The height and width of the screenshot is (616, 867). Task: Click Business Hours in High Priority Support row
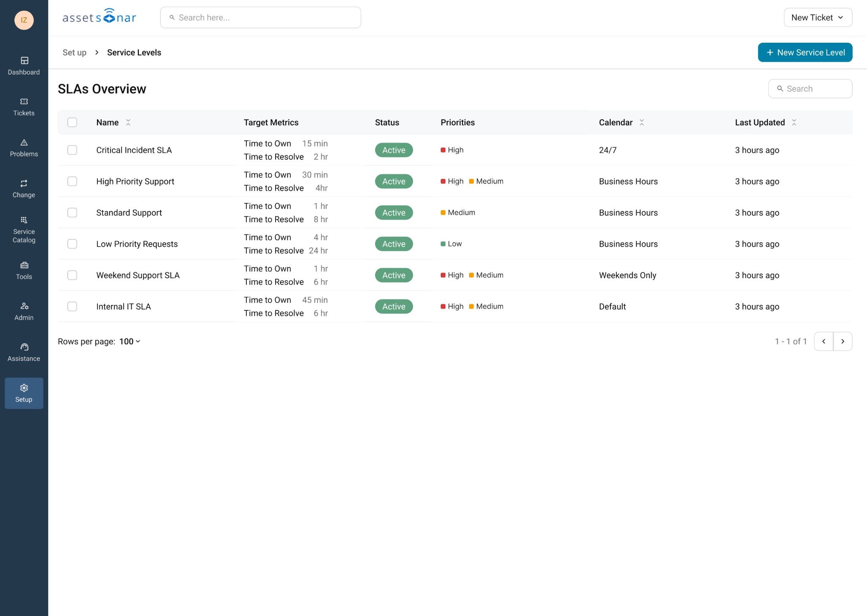pyautogui.click(x=628, y=181)
